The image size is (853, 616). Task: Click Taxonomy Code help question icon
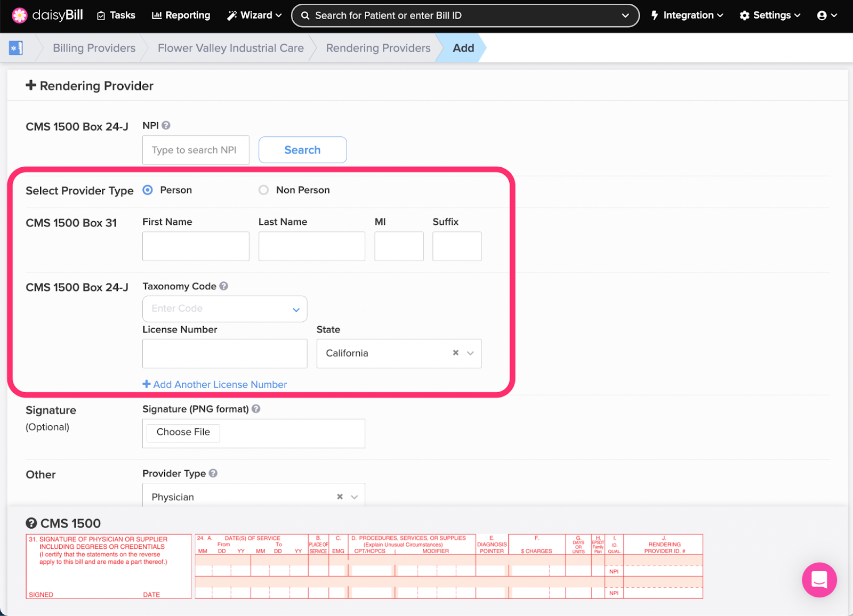[224, 286]
